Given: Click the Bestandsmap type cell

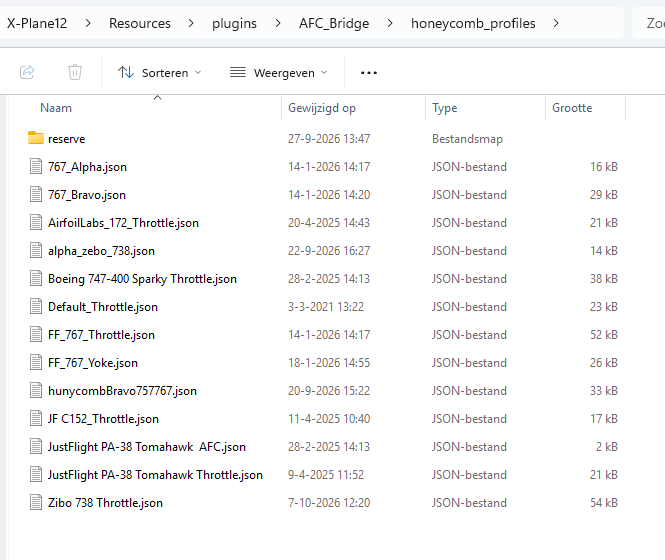Looking at the screenshot, I should coord(467,139).
